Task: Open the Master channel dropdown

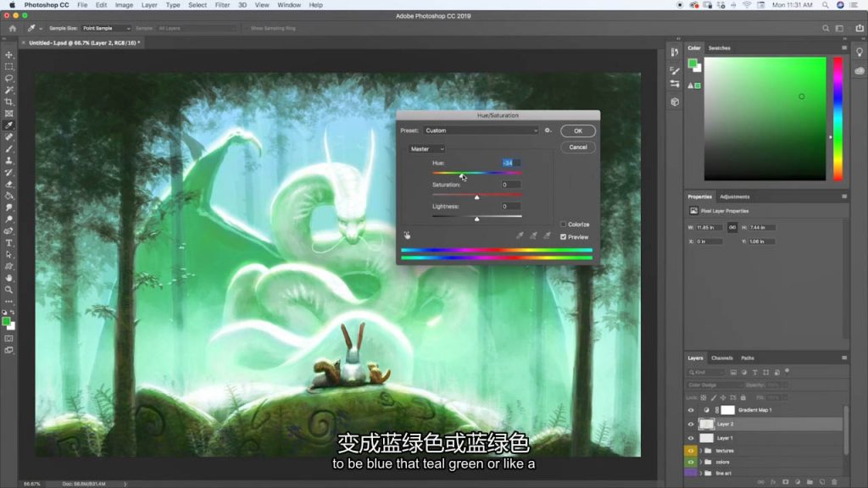Action: tap(427, 149)
